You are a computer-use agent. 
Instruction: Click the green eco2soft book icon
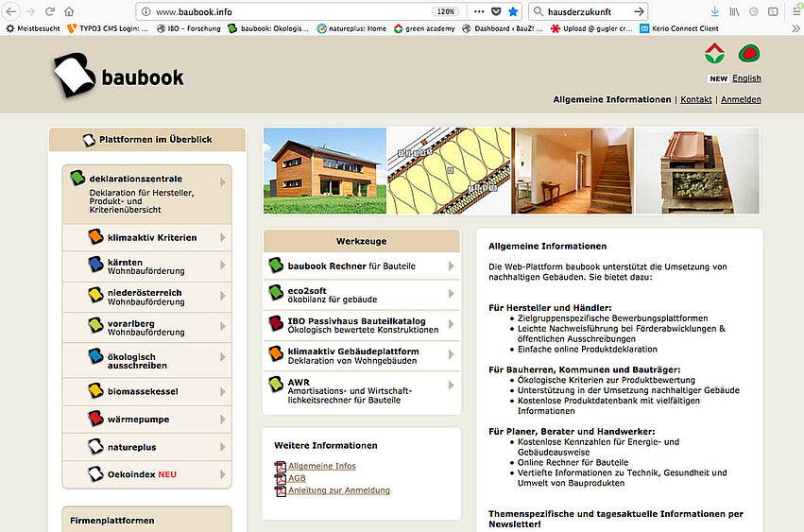tap(275, 292)
